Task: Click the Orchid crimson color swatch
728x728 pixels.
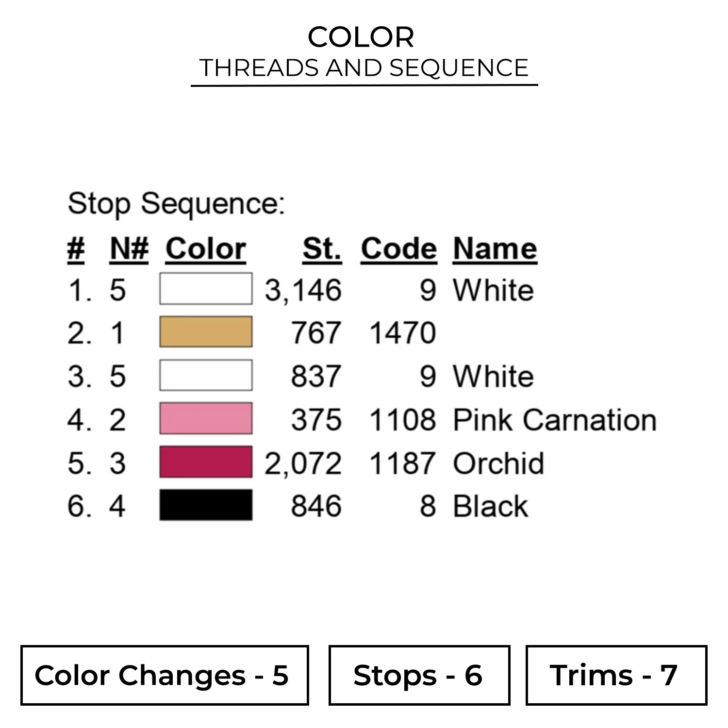Action: pos(206,462)
